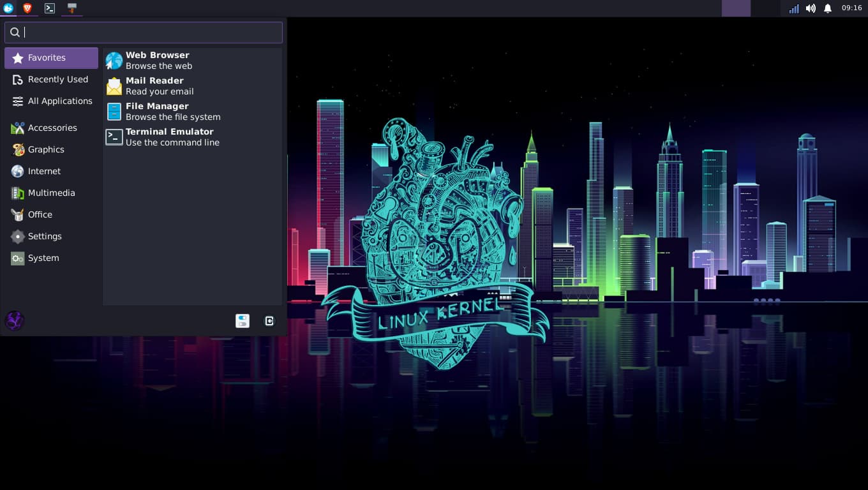The image size is (868, 490).
Task: Open the Multimedia category
Action: (x=51, y=193)
